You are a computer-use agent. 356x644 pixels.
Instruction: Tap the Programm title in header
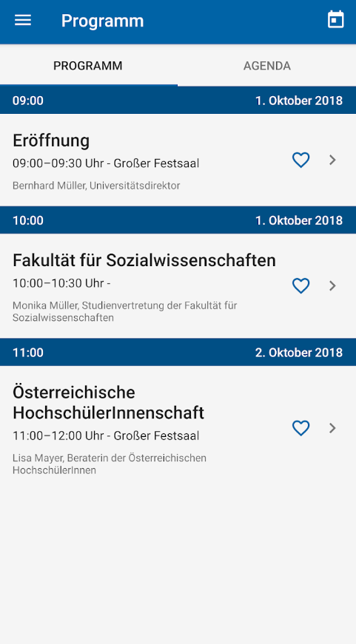pos(102,21)
